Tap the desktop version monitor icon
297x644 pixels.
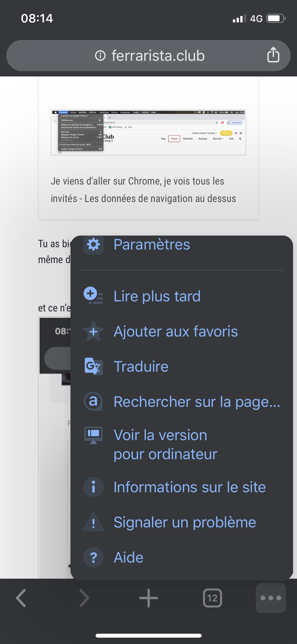coord(93,435)
